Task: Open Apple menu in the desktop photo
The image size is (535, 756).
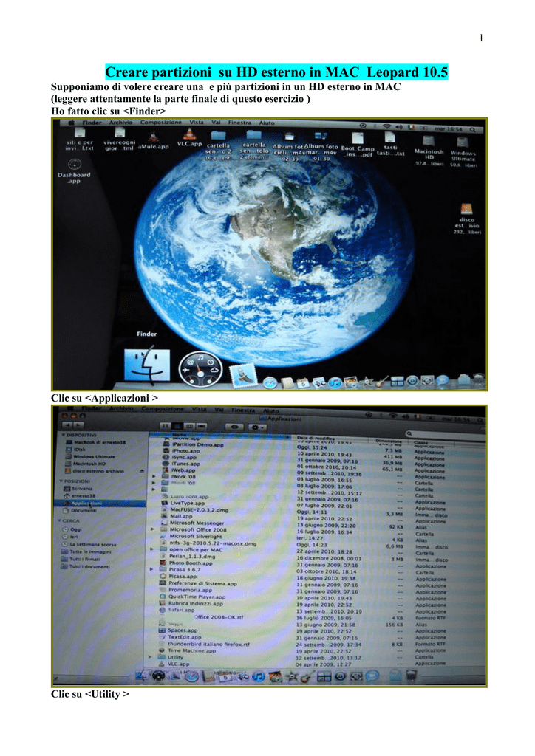Action: tap(72, 123)
